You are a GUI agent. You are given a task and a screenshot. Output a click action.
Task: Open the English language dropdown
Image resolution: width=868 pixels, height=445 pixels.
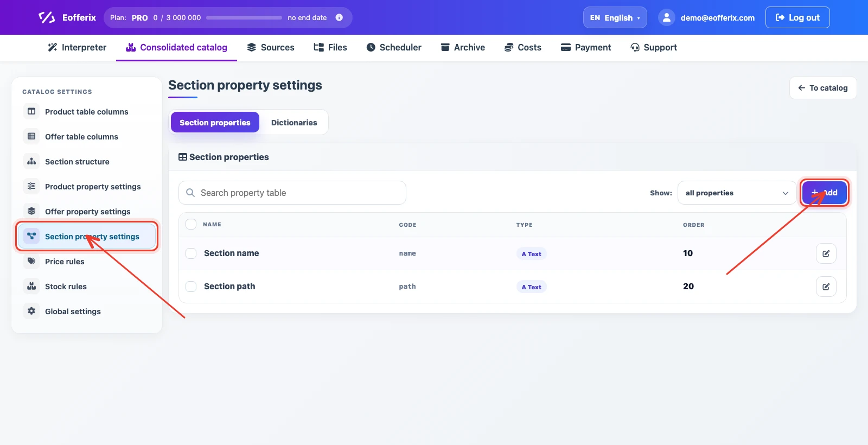coord(615,17)
